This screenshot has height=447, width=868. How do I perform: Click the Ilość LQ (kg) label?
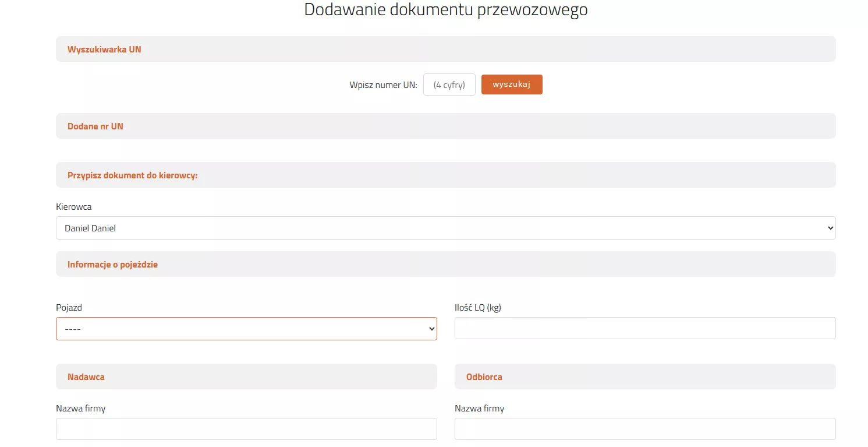click(477, 307)
